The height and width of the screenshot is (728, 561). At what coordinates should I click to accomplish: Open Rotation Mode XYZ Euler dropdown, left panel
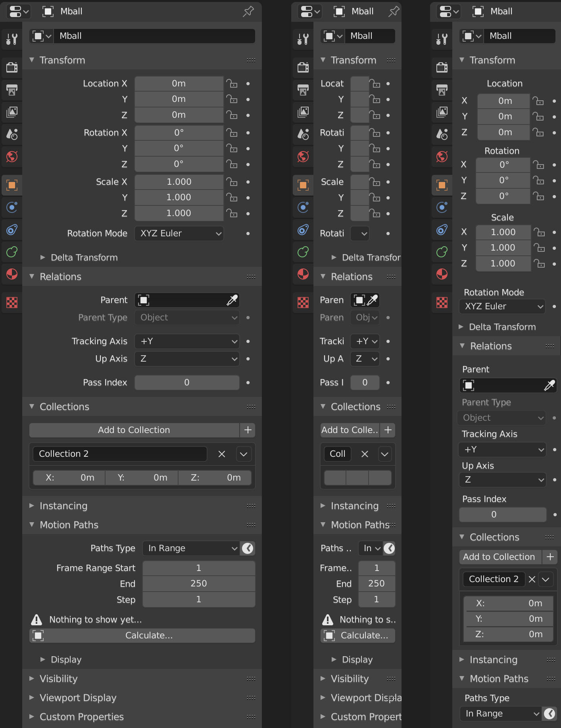[179, 234]
